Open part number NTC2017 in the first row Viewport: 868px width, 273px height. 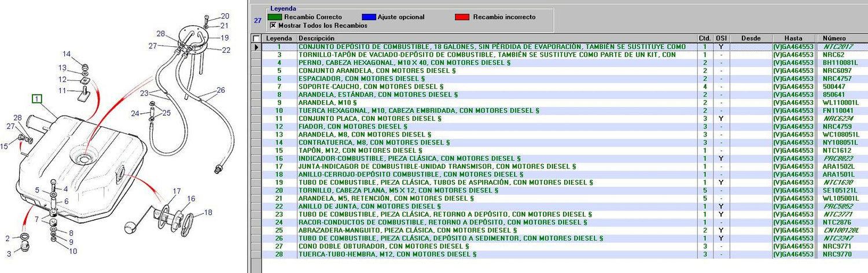[837, 46]
